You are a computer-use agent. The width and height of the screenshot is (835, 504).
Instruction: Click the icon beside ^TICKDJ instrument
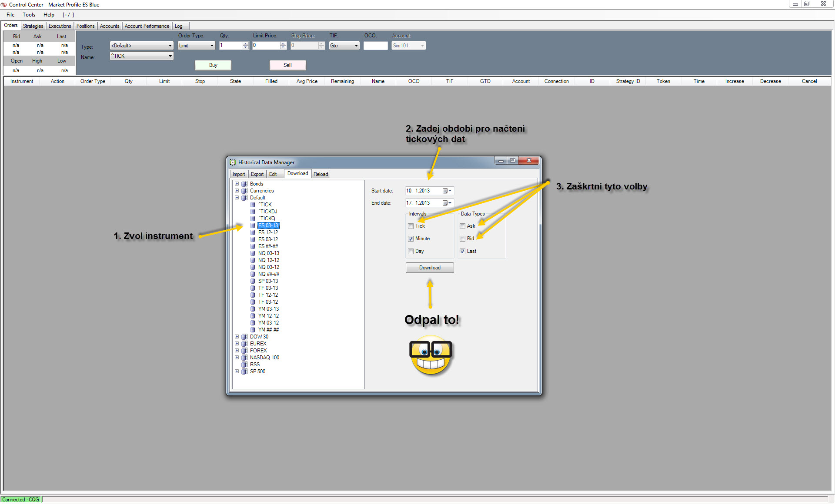tap(253, 212)
